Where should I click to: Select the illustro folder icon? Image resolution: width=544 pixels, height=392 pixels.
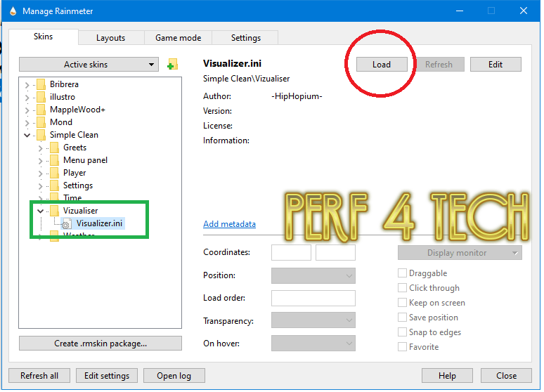coord(41,97)
